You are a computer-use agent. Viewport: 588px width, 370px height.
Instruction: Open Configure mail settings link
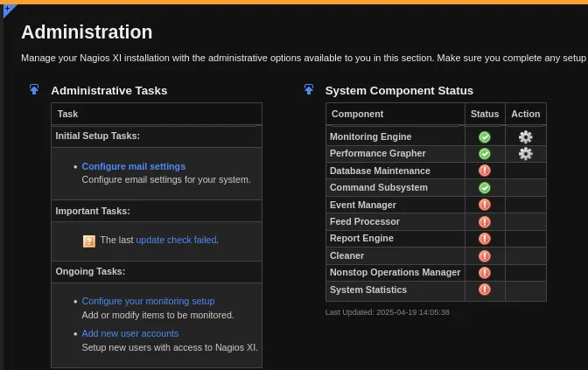click(133, 166)
